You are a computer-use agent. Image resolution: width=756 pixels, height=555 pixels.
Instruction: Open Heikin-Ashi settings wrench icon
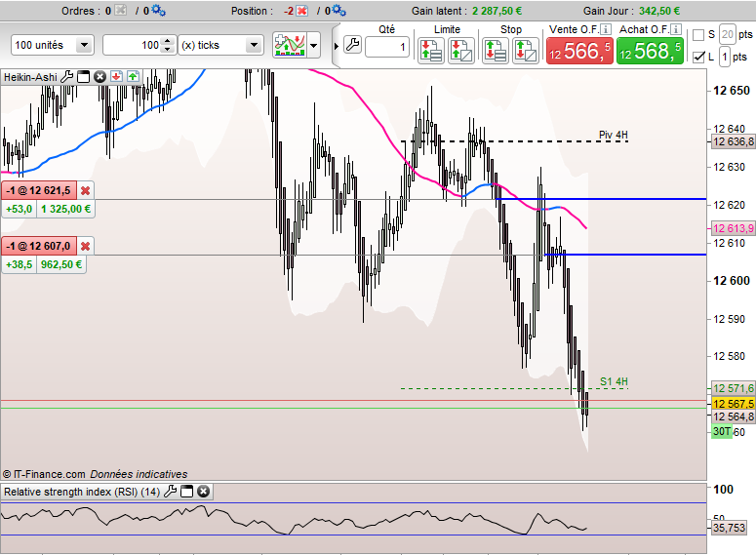click(67, 77)
